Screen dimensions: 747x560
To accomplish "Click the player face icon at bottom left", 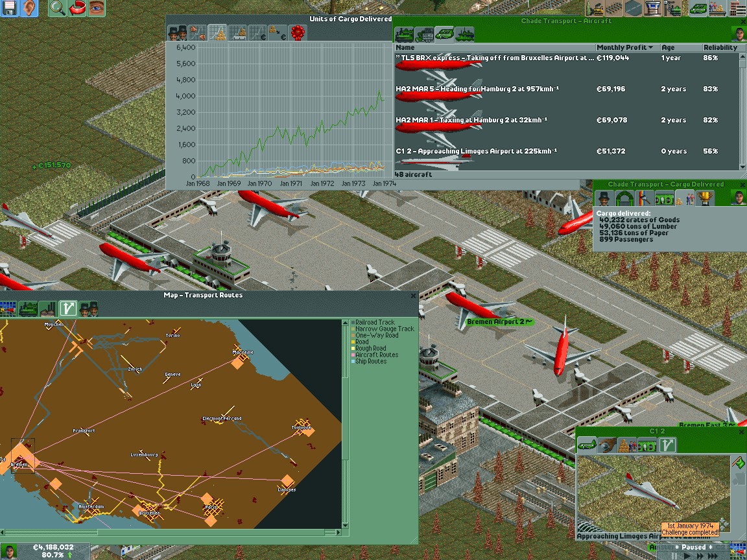I will pyautogui.click(x=8, y=552).
